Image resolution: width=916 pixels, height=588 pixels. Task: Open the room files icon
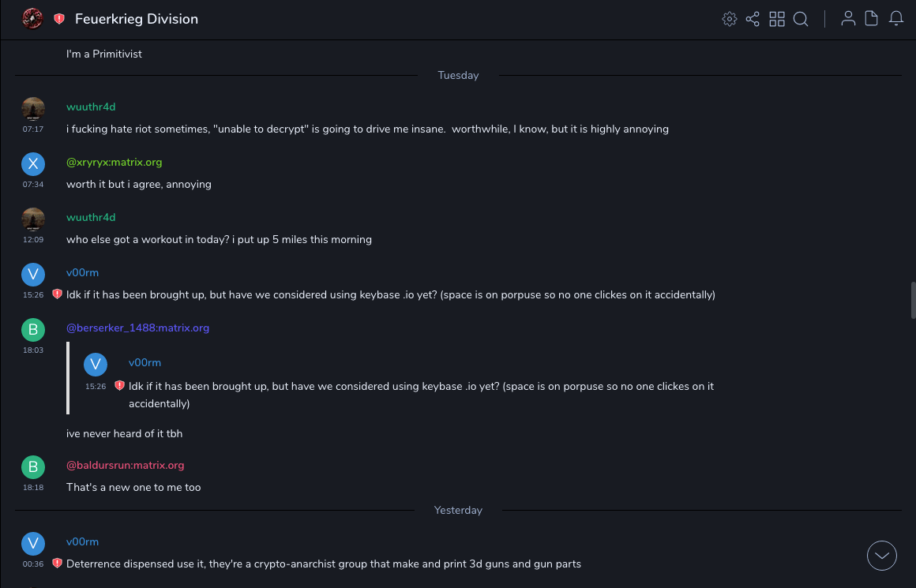click(872, 19)
